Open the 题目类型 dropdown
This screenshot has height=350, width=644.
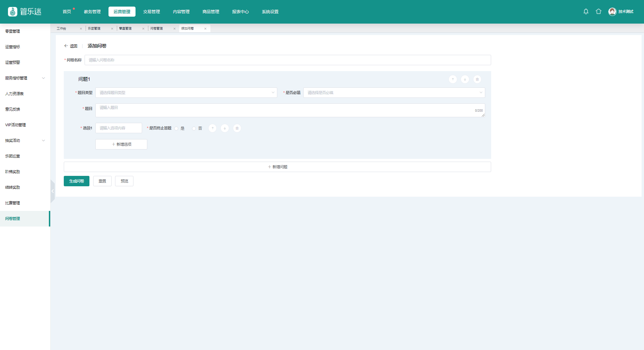click(186, 93)
